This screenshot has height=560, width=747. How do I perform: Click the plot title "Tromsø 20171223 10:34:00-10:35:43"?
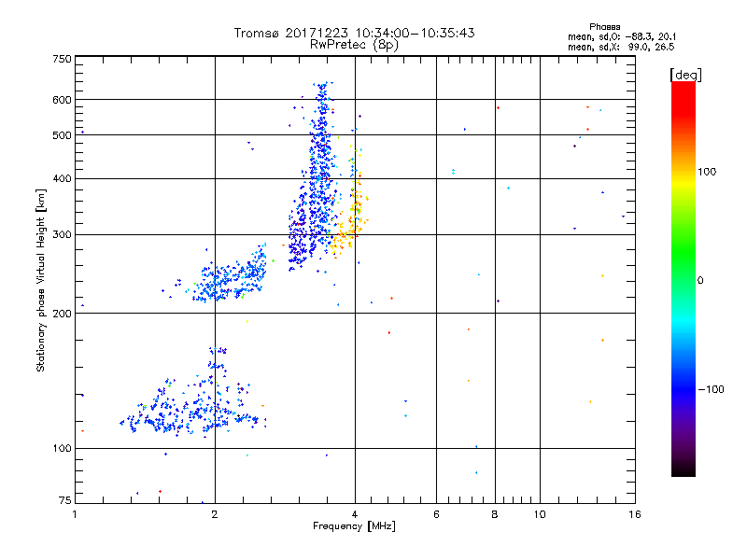[354, 33]
